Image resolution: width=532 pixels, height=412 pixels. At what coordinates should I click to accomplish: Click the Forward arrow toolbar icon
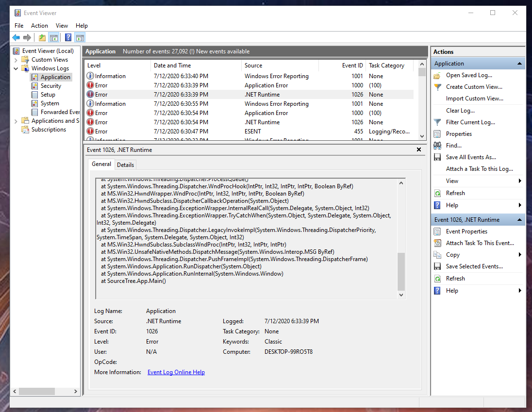click(x=27, y=38)
